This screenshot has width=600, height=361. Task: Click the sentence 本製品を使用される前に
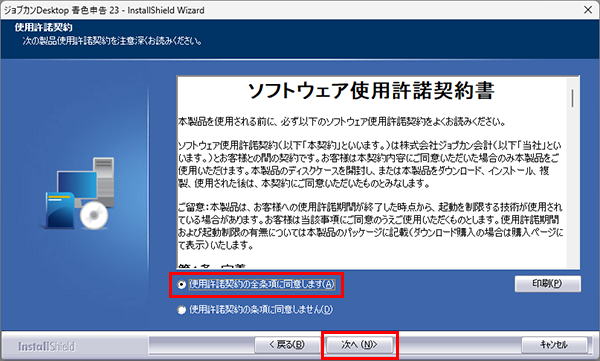pyautogui.click(x=341, y=122)
